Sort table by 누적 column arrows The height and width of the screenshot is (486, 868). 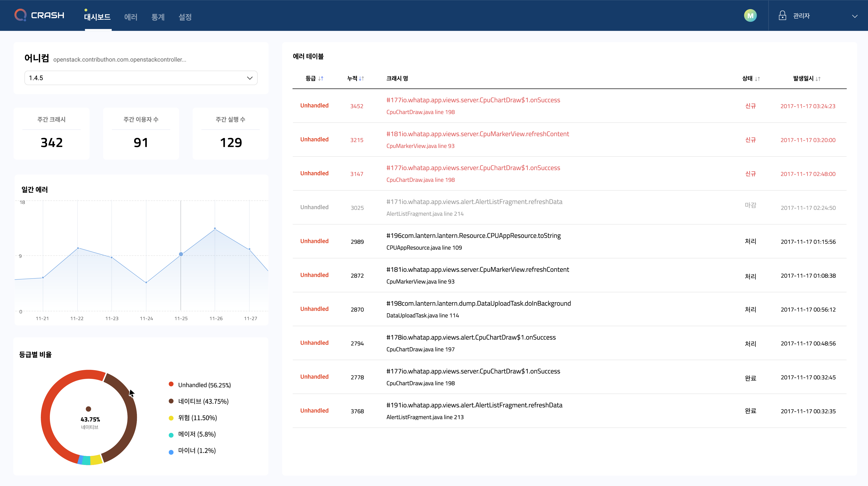click(361, 79)
